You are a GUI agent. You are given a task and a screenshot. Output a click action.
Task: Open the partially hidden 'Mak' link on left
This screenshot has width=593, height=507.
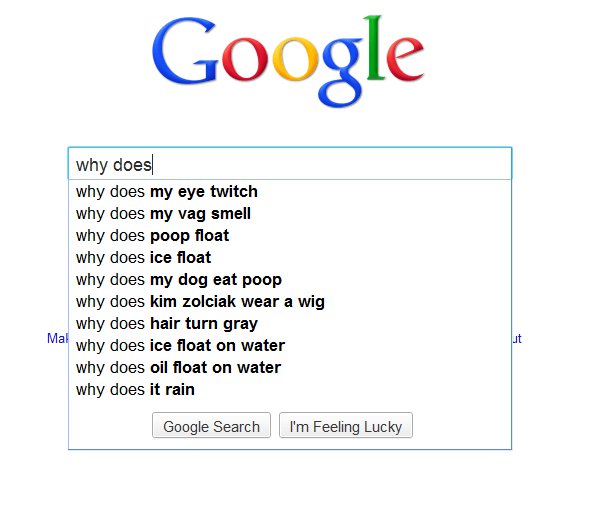coord(57,338)
